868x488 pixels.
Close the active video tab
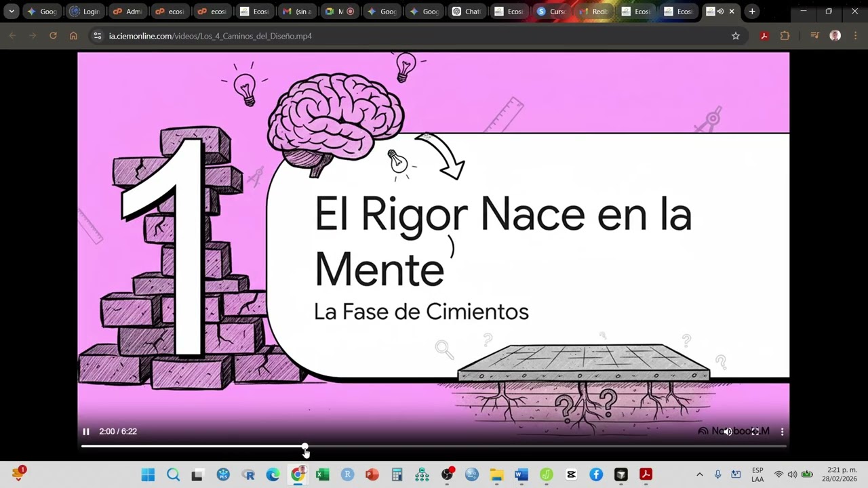coord(732,12)
